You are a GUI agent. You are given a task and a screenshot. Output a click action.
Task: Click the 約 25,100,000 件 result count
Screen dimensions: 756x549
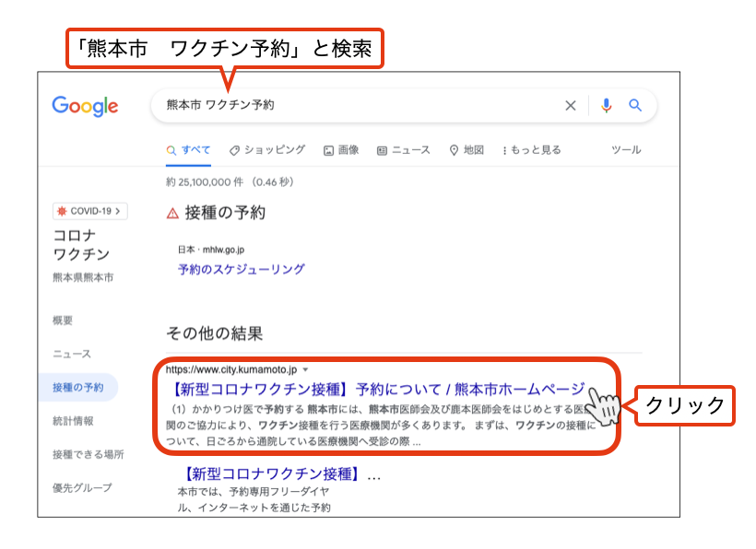coord(230,182)
